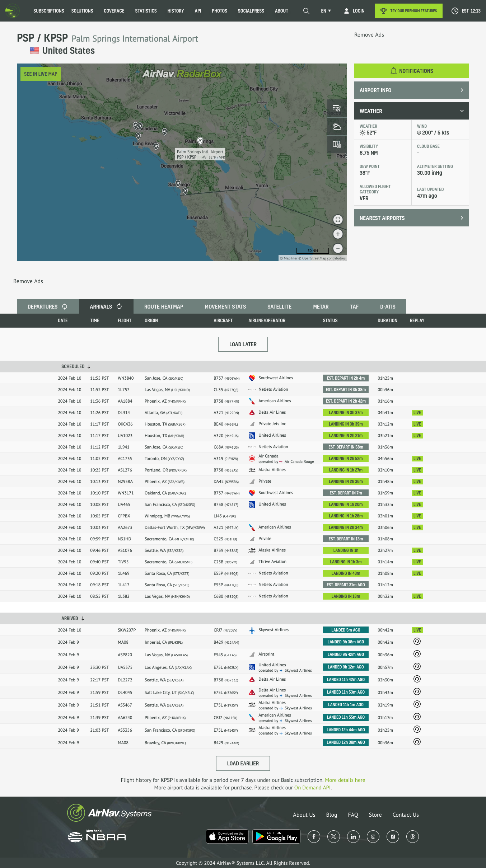Click Load Later button
This screenshot has width=486, height=868.
tap(243, 344)
